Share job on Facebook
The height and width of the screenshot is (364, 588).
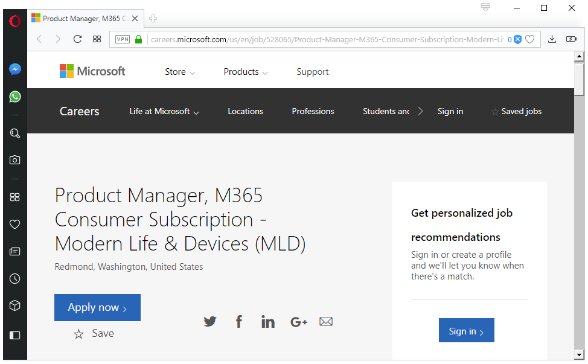pyautogui.click(x=239, y=321)
